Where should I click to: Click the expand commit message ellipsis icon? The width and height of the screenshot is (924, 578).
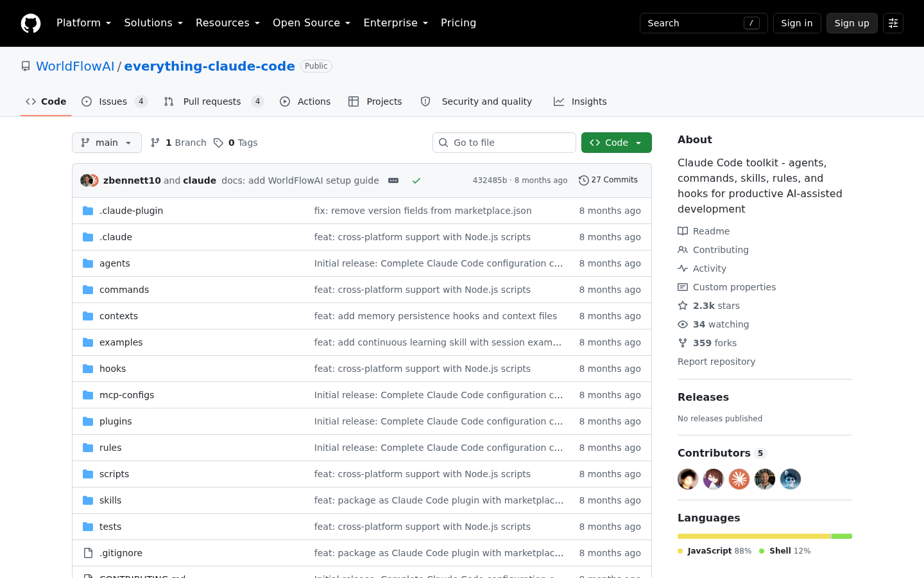[393, 180]
